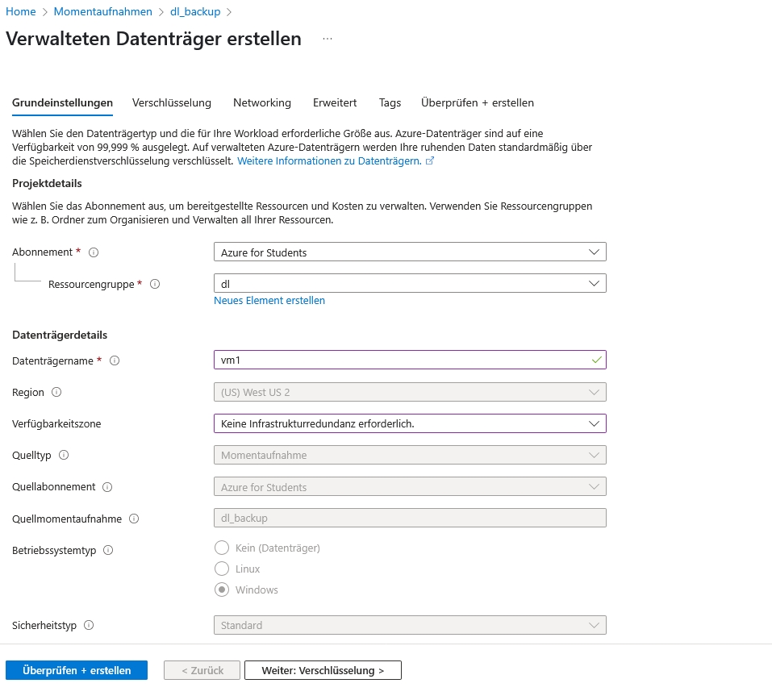Viewport: 772px width, 700px height.
Task: Click info icon beside Betriebssystemtyp
Action: 108,550
